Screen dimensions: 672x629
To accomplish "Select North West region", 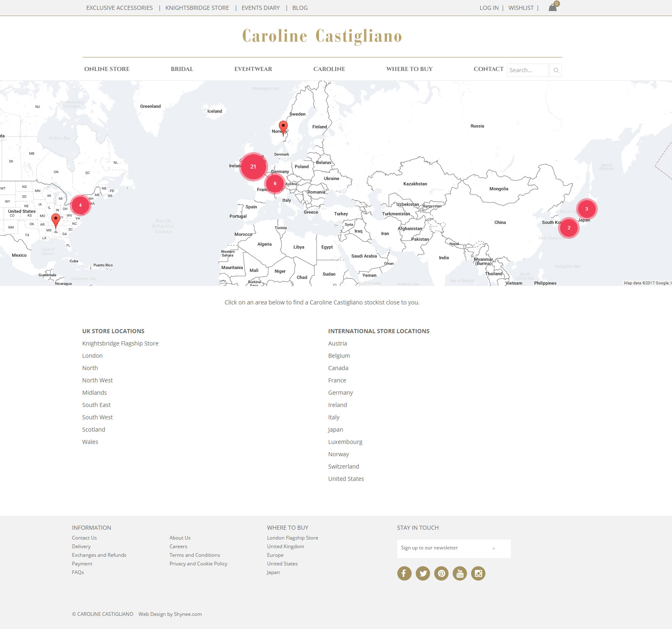I will click(x=97, y=380).
